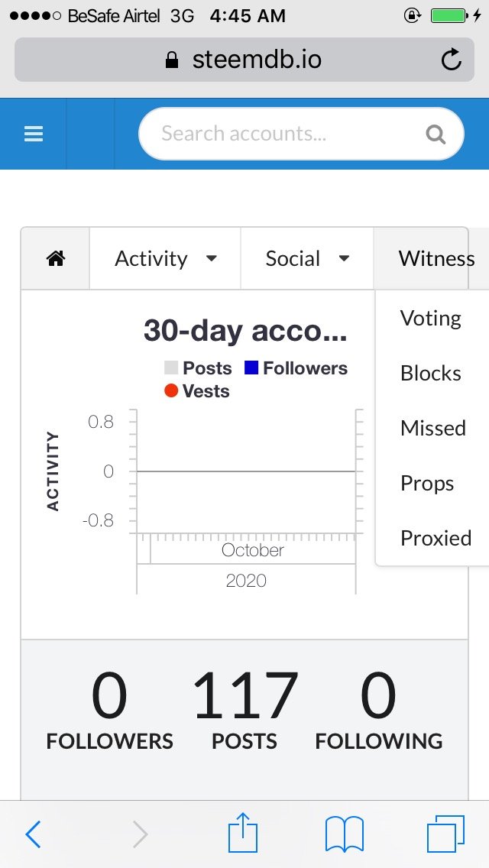Toggle the Posts legend series
The image size is (489, 868).
coord(198,368)
